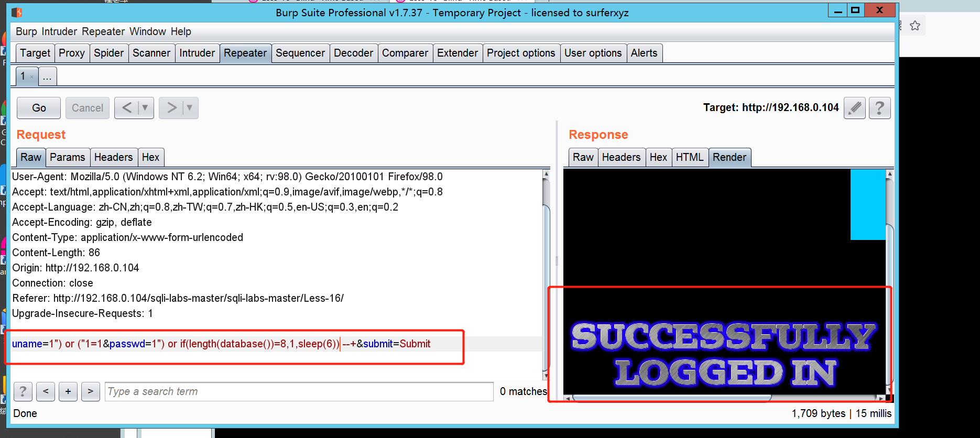
Task: Show the Response Raw view
Action: (x=583, y=157)
